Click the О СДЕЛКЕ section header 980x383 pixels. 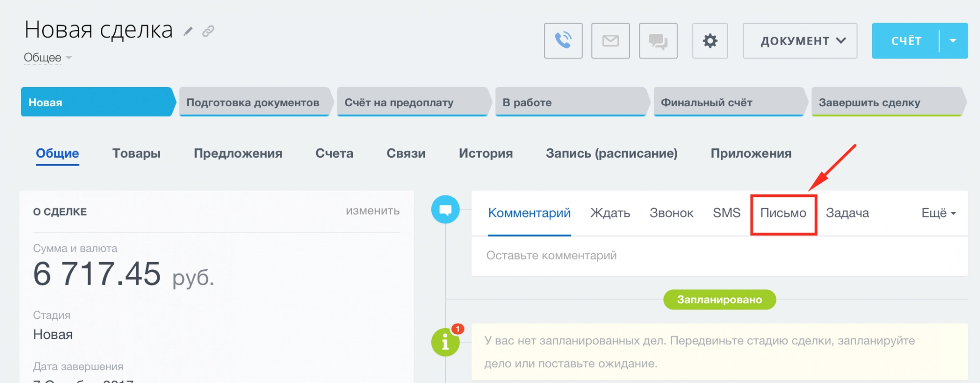pos(60,212)
